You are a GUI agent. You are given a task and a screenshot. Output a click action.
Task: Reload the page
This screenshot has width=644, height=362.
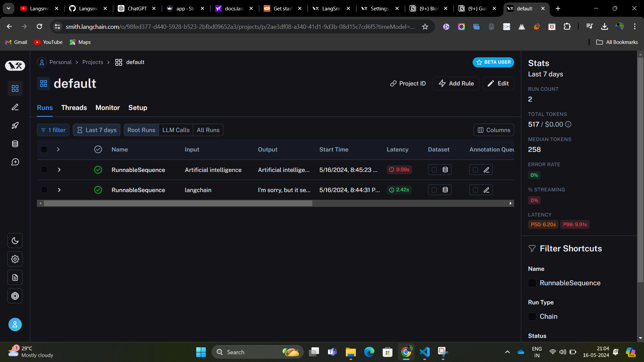(40, 26)
